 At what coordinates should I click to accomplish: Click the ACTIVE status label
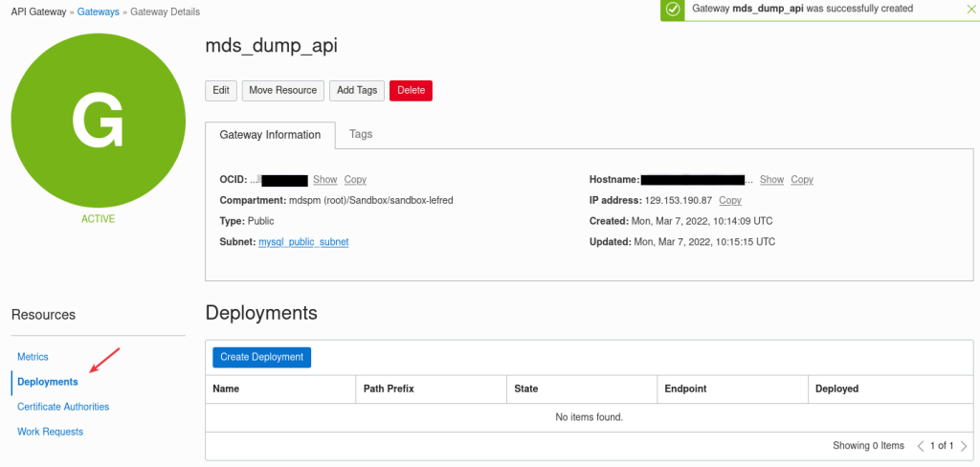[99, 219]
